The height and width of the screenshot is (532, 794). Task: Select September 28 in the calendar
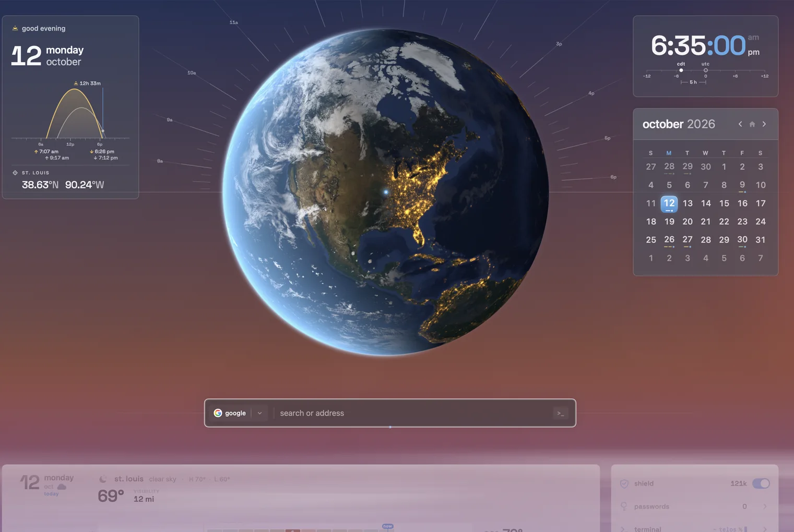point(669,166)
